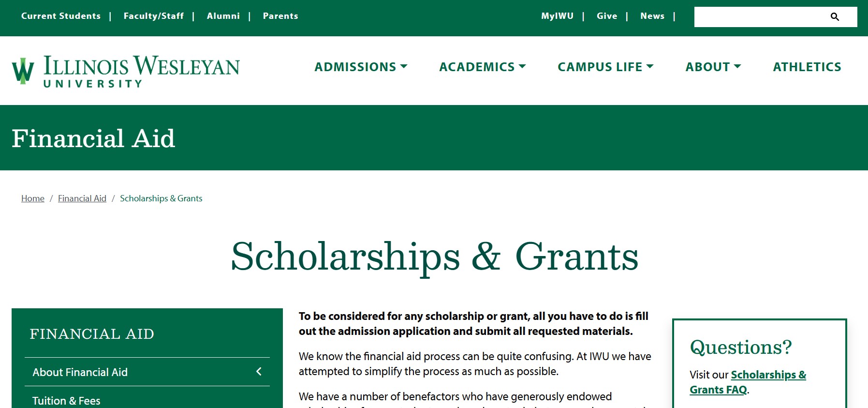Select Athletics in the navigation bar
The width and height of the screenshot is (868, 408).
(x=806, y=67)
